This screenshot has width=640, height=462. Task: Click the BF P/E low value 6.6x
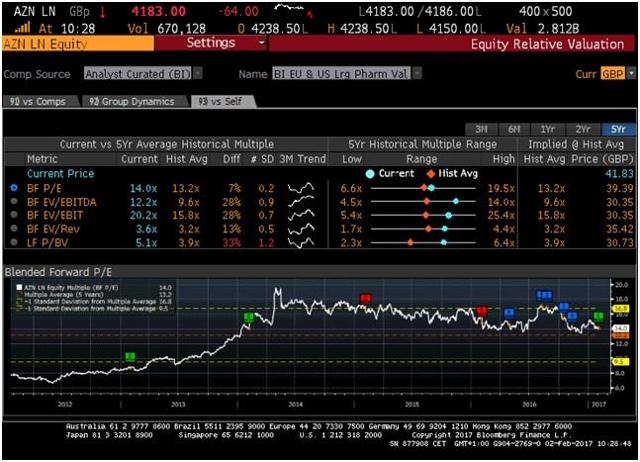click(351, 188)
